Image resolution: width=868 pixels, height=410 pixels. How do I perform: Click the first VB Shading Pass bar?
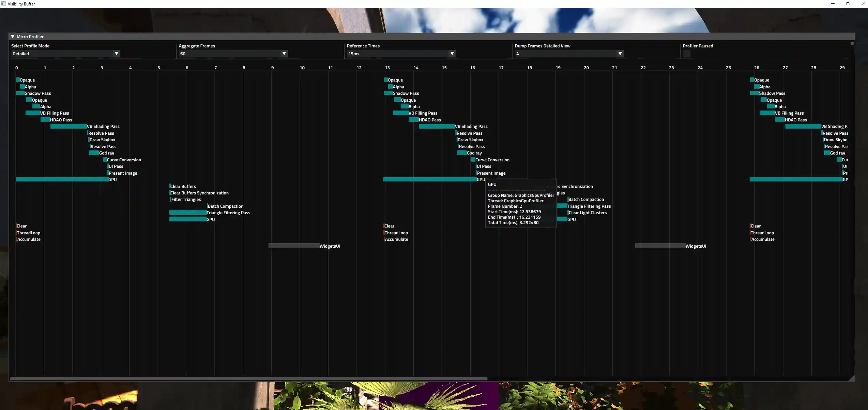(x=68, y=127)
